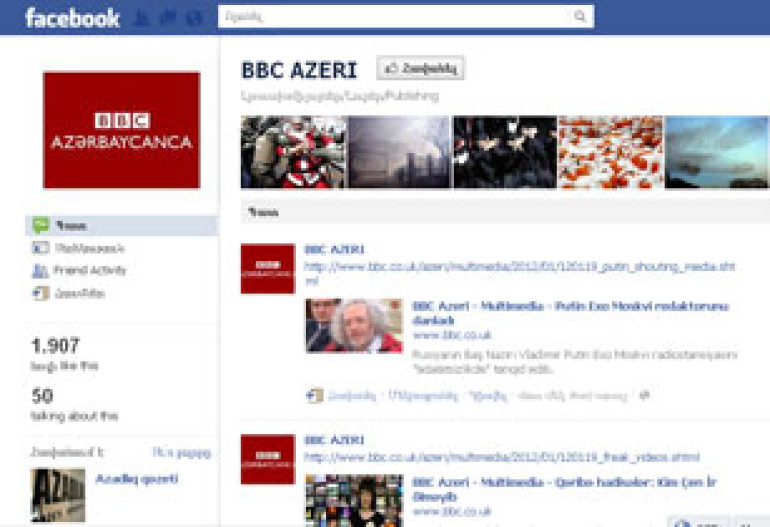
Task: Open third cover photo with dark figures
Action: click(505, 152)
